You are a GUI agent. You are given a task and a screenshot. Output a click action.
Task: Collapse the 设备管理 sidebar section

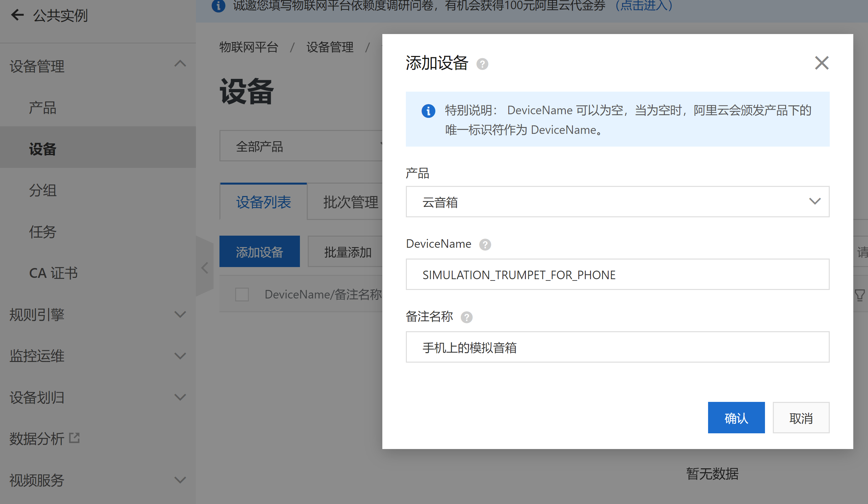[x=180, y=64]
